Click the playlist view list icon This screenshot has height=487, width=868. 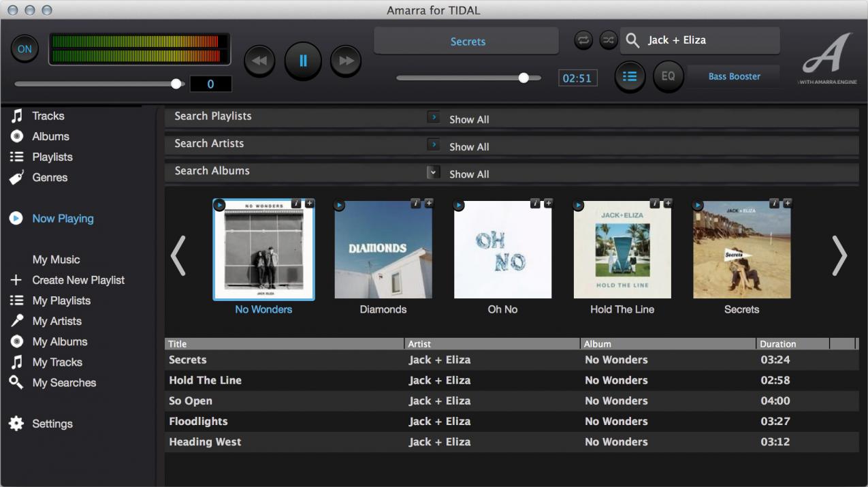(630, 76)
